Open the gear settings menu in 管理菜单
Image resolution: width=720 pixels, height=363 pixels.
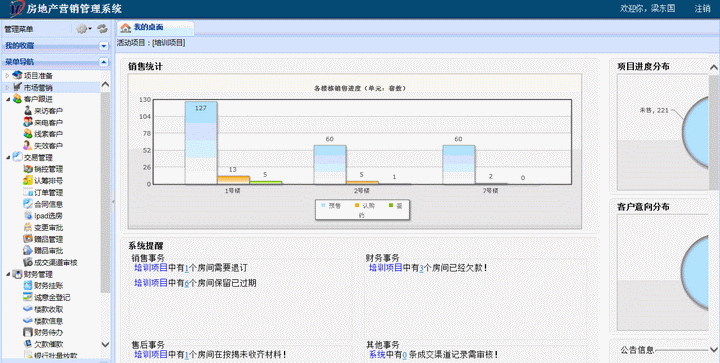coord(82,29)
